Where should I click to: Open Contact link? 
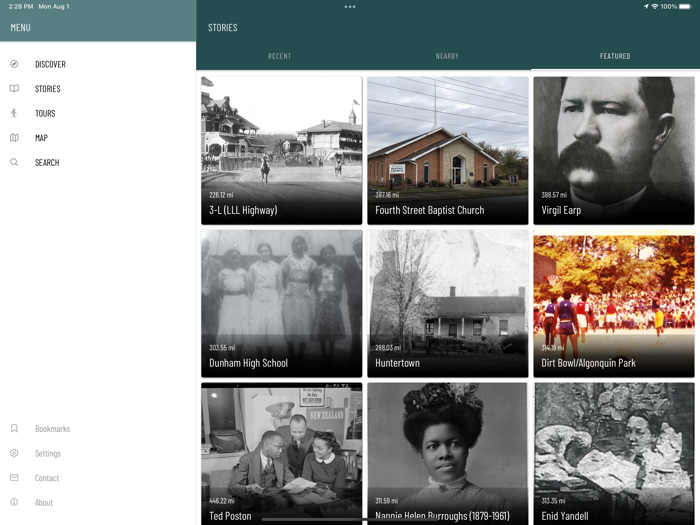coord(47,478)
